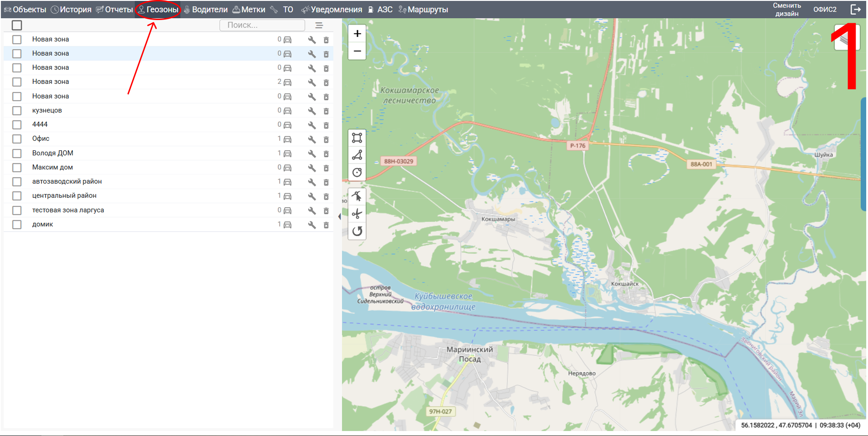Open the Маршруты tab
The width and height of the screenshot is (868, 436).
[x=424, y=10]
